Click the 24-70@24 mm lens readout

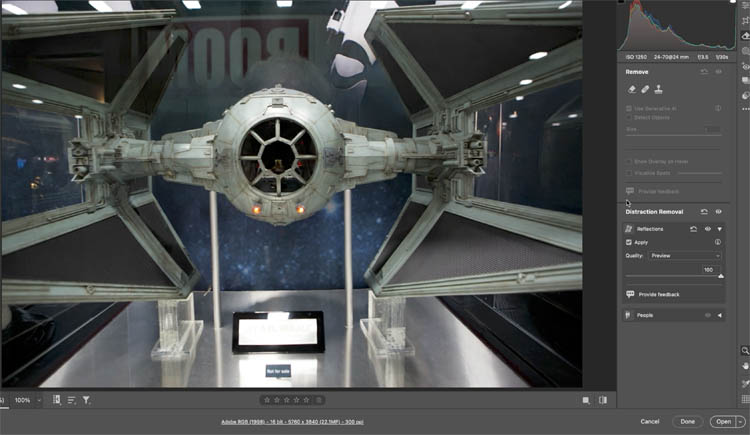click(x=671, y=57)
